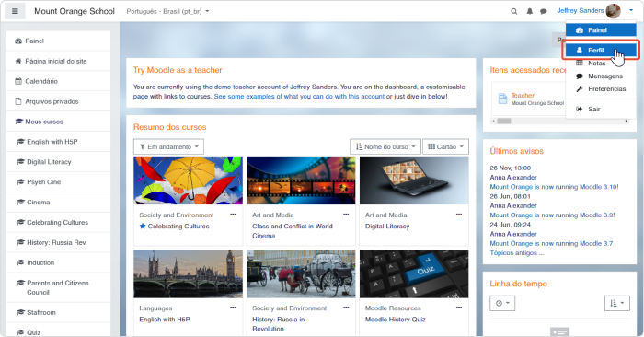The width and height of the screenshot is (644, 337).
Task: Open the three-dots menu on Digital Literacy card
Action: (459, 215)
